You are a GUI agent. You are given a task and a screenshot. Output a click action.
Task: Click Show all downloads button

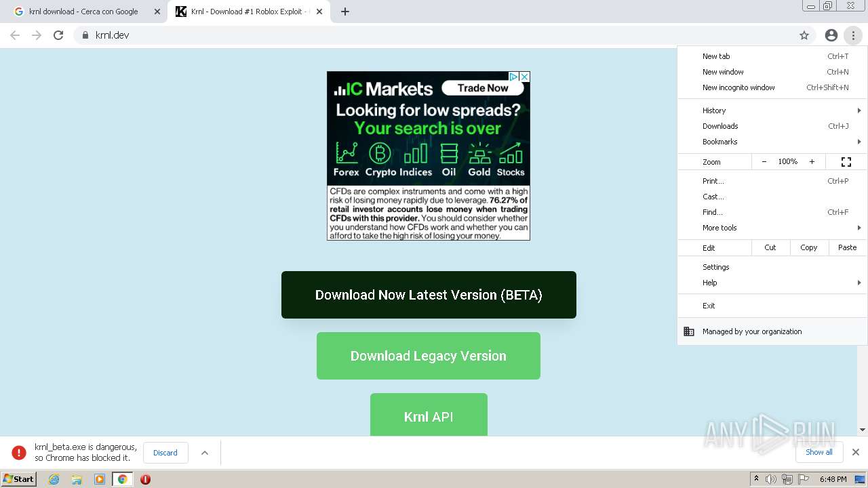819,452
